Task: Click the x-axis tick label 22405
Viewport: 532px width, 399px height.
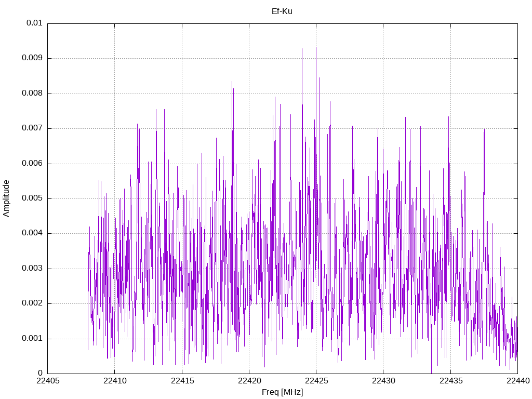Action: 48,381
